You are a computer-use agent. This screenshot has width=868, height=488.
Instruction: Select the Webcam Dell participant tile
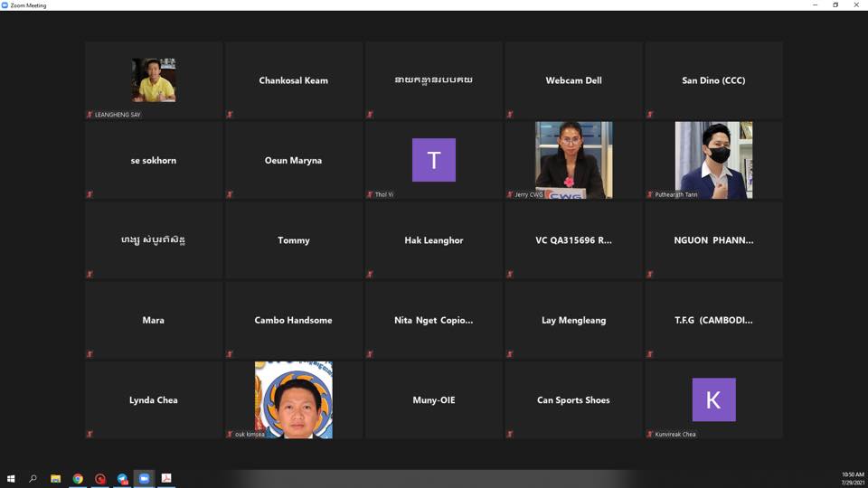(573, 80)
